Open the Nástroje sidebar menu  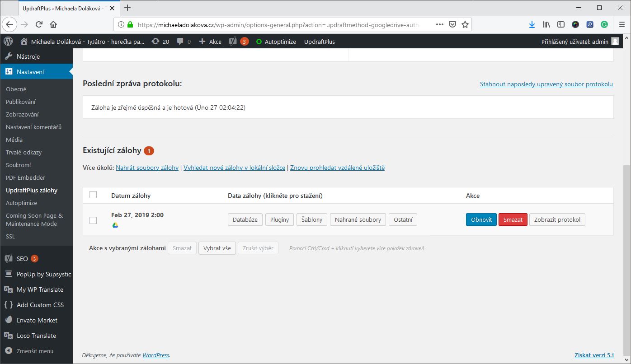28,56
